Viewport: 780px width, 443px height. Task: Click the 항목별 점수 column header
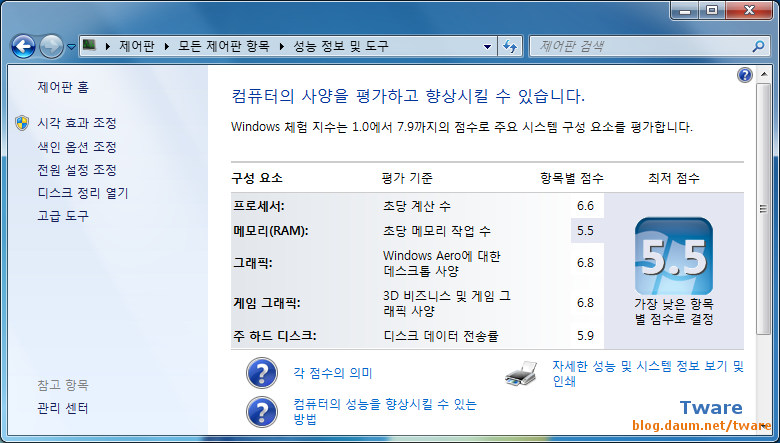[572, 178]
